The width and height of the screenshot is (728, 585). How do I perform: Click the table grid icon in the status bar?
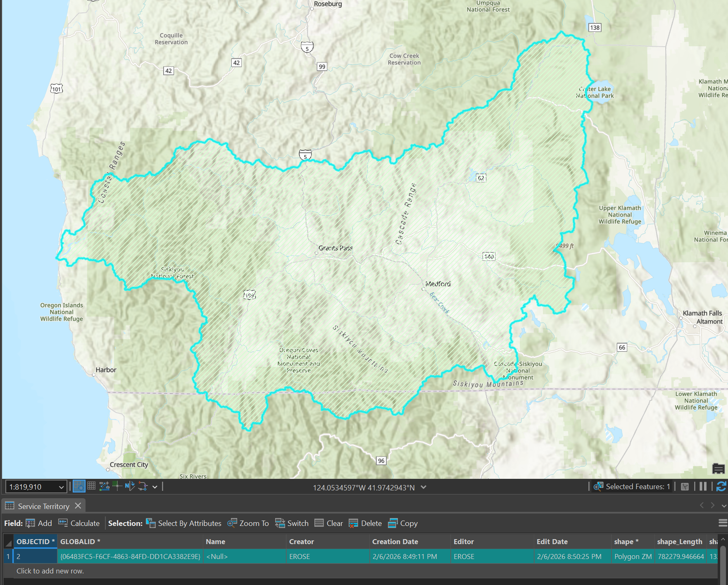[91, 486]
